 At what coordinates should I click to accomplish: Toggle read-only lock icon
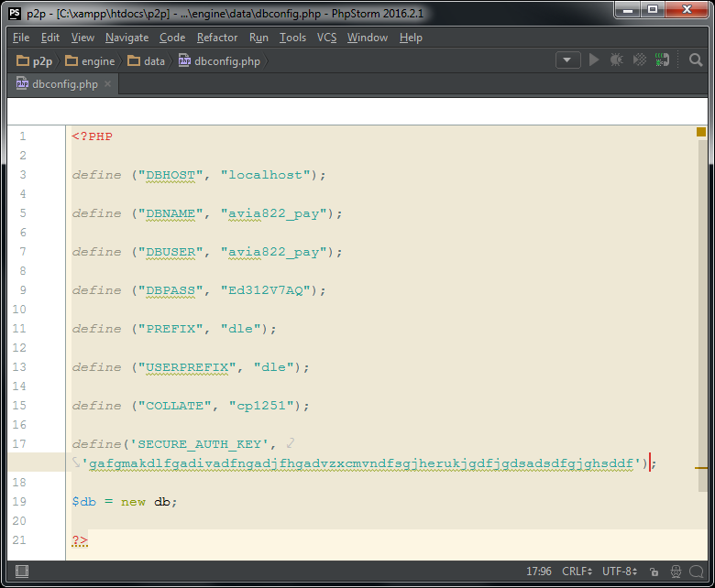(x=654, y=572)
